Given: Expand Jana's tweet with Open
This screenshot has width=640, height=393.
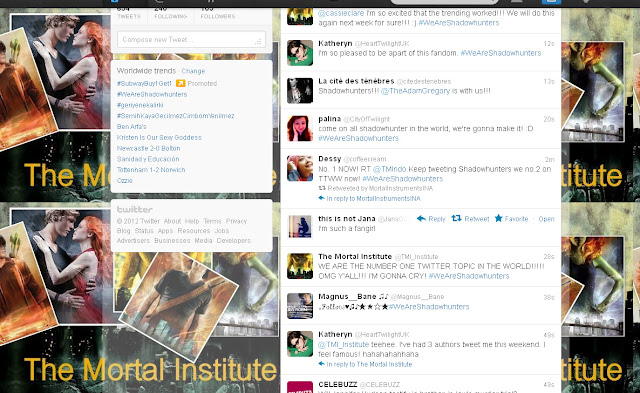Looking at the screenshot, I should click(546, 219).
